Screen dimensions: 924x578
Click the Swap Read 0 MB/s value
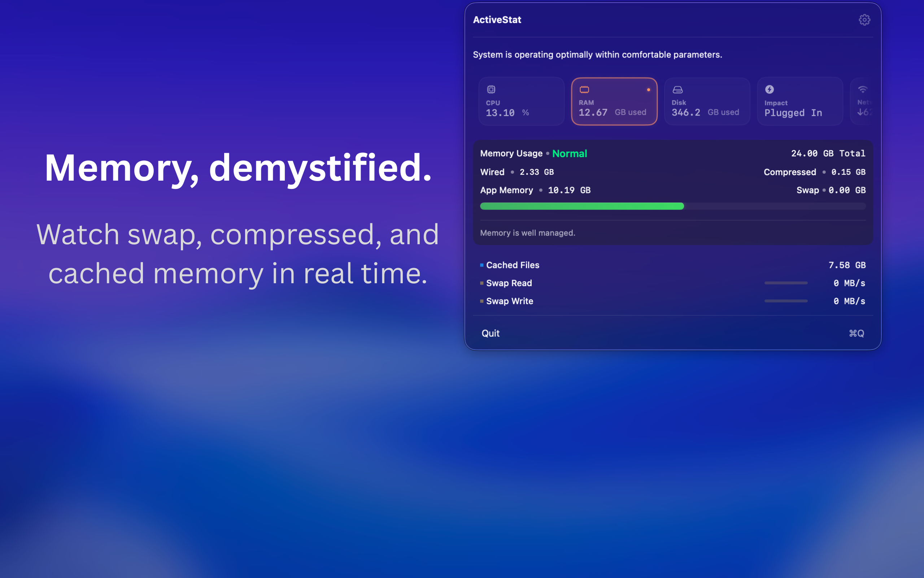[849, 283]
